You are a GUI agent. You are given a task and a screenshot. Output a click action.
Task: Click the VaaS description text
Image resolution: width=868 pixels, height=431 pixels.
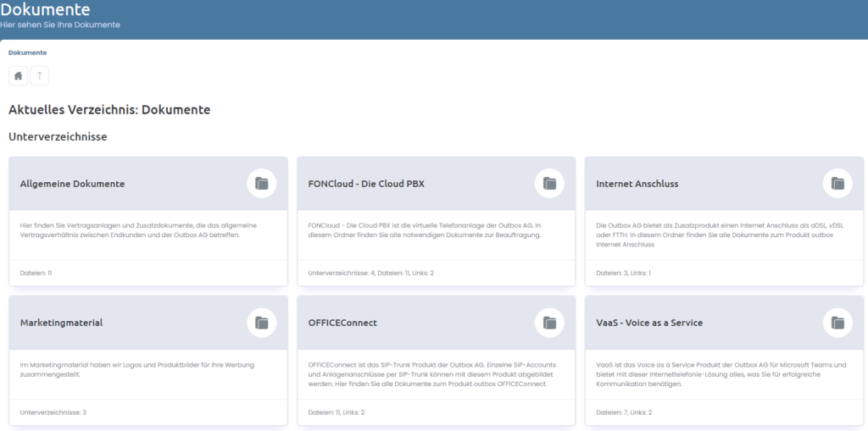click(721, 374)
